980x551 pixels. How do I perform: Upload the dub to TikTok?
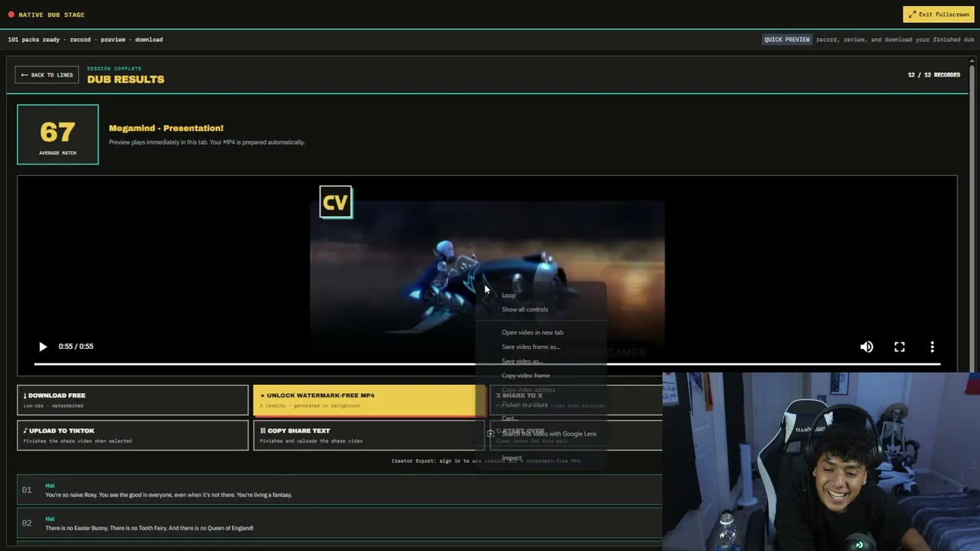pos(132,435)
